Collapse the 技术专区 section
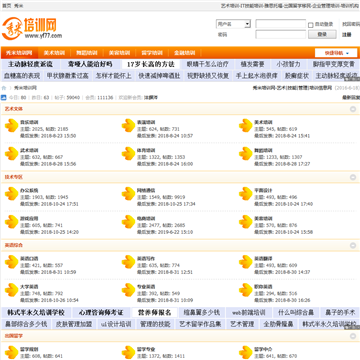Image resolution: width=360 pixels, height=360 pixels. (x=353, y=177)
